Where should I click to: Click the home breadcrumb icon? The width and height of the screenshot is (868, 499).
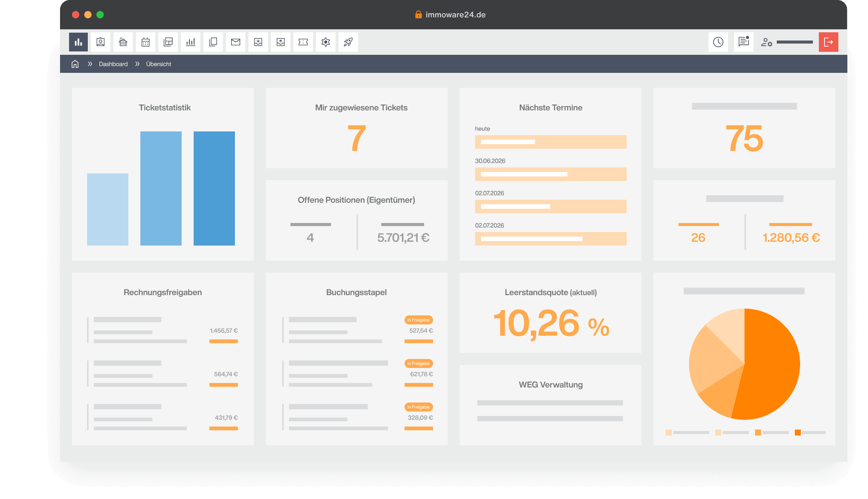pyautogui.click(x=75, y=64)
